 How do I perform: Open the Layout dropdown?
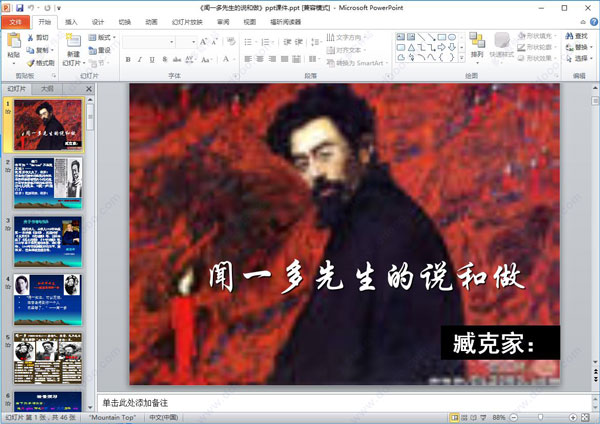[102, 38]
